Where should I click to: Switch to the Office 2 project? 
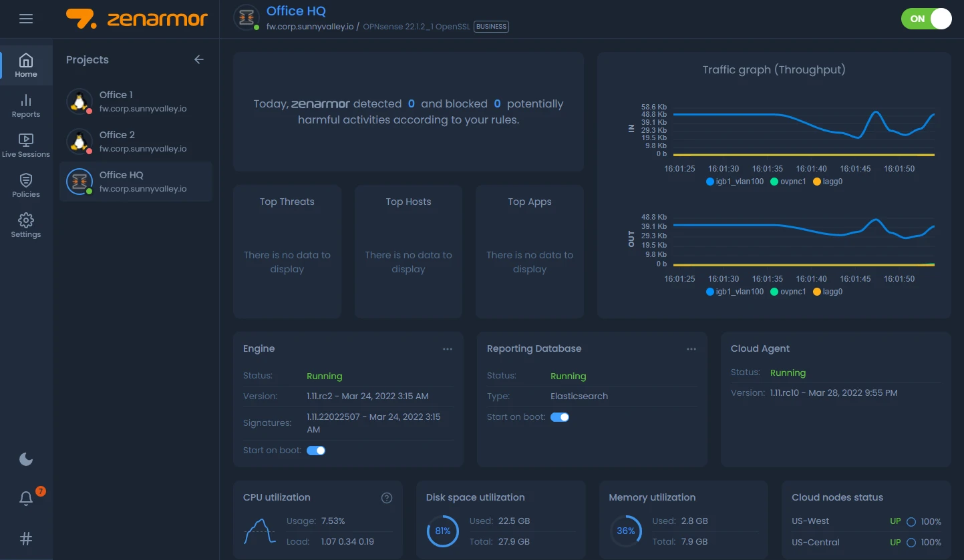pos(136,141)
